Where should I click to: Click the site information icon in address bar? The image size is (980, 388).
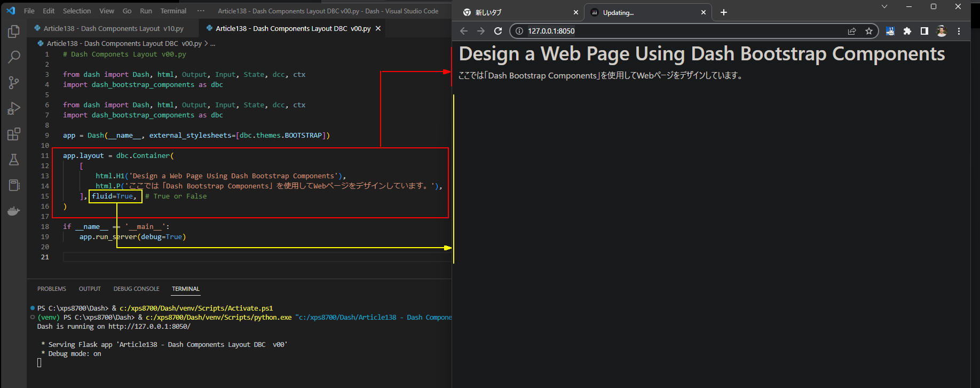point(519,31)
